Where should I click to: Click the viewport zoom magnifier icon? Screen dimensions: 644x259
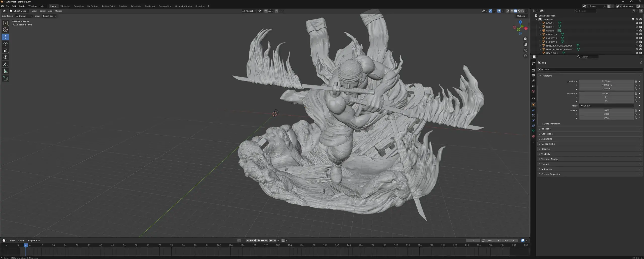525,39
